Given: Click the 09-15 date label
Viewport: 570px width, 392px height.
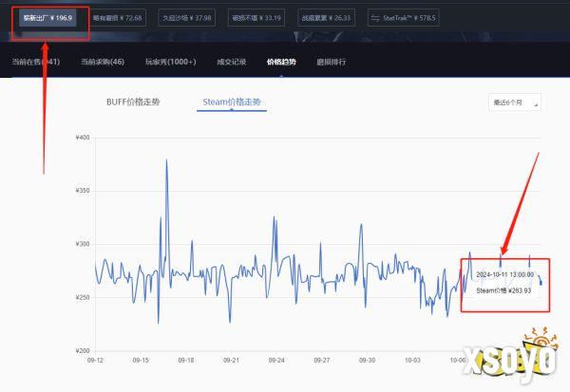Looking at the screenshot, I should [x=141, y=360].
